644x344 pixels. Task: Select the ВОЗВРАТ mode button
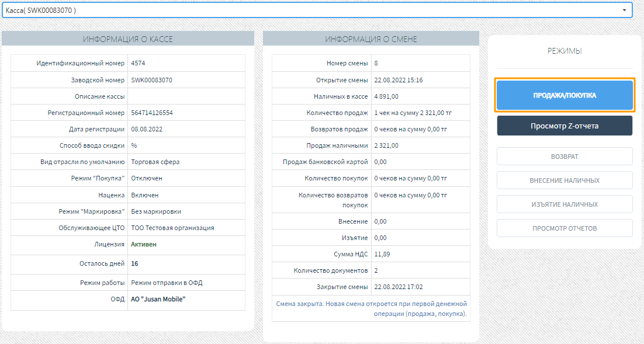pos(565,157)
